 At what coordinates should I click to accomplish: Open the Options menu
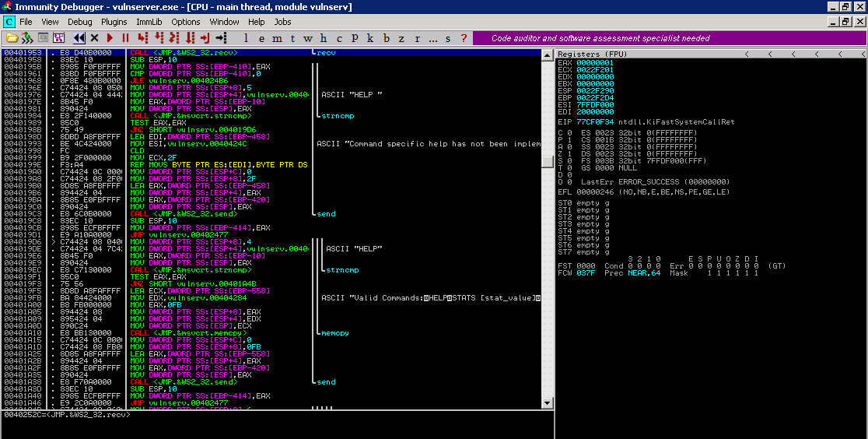(185, 22)
